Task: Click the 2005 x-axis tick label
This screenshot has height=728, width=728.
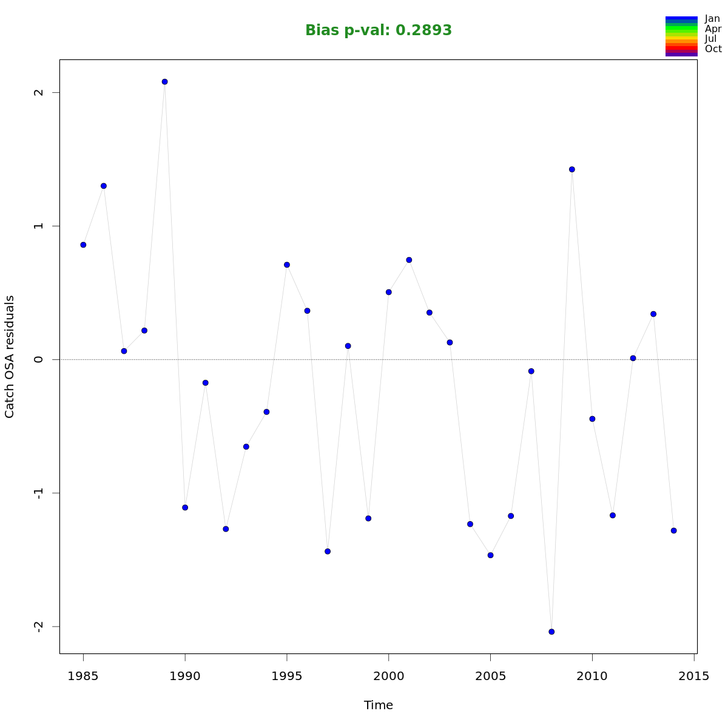Action: click(490, 676)
